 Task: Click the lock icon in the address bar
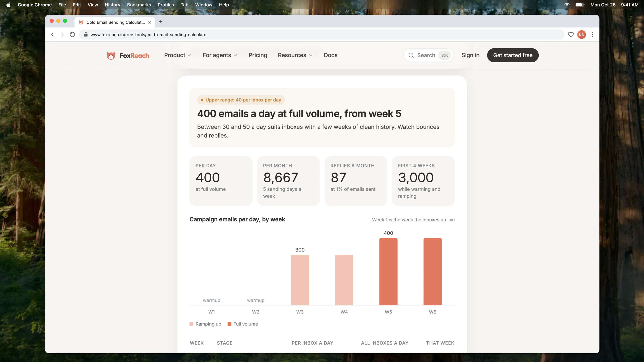click(x=86, y=34)
